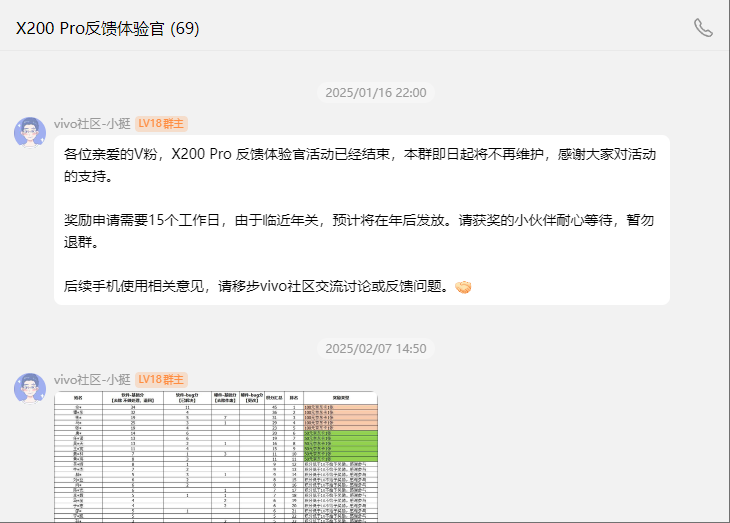Click the avatar on the 2025/01/16 message
Screen dimensions: 730x523
[x=30, y=133]
